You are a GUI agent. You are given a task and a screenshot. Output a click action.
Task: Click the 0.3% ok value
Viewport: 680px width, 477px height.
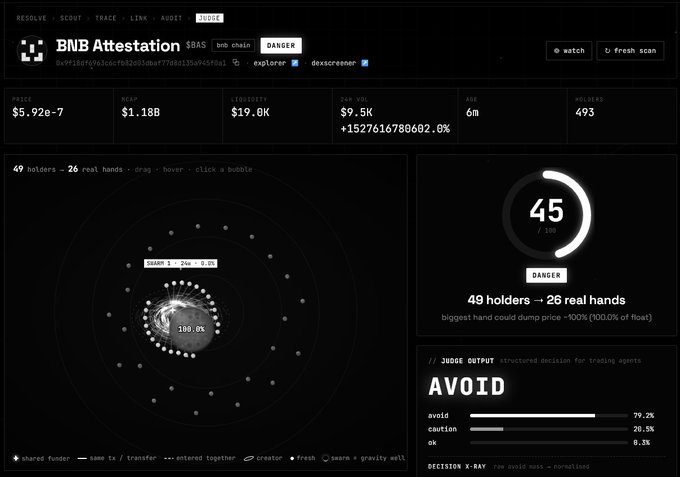pos(641,443)
